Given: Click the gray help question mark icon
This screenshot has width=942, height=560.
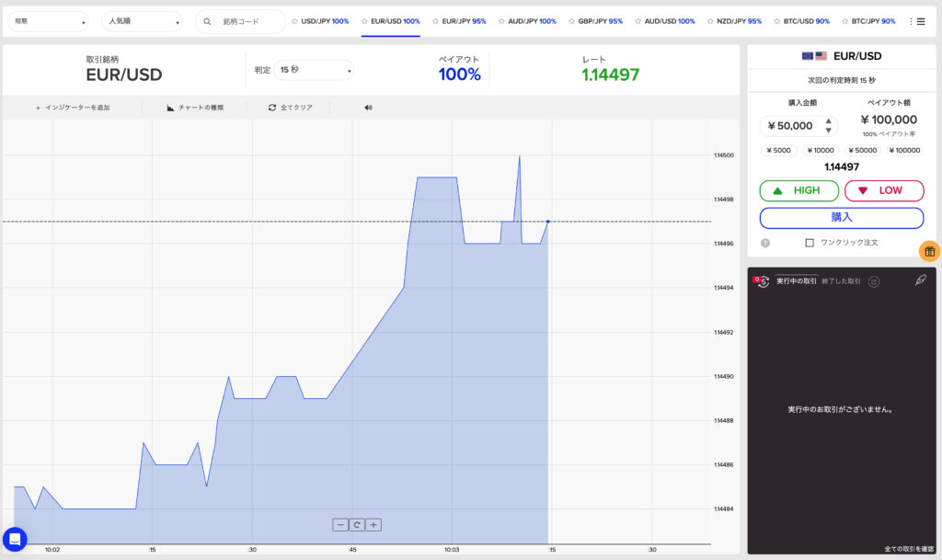Looking at the screenshot, I should [x=764, y=243].
